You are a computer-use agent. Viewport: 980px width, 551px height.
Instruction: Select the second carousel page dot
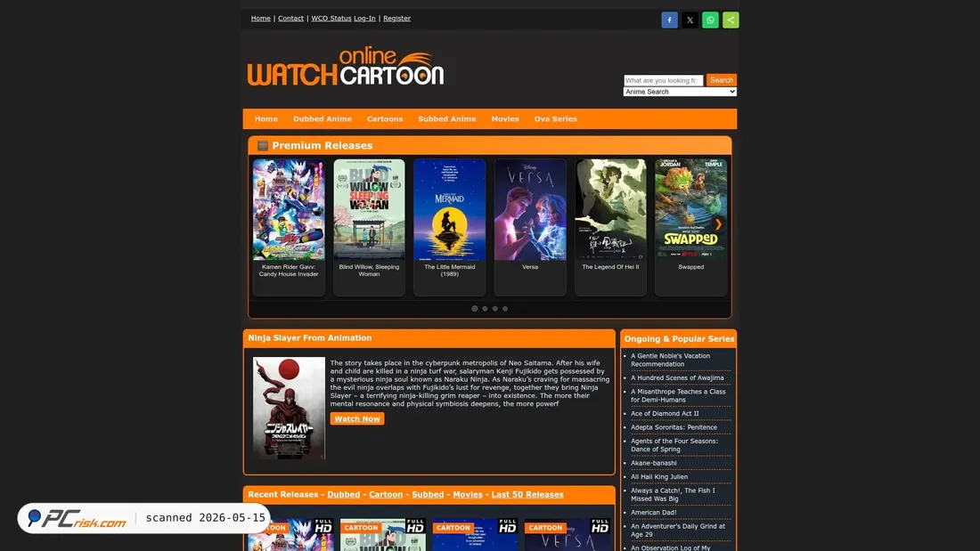485,309
